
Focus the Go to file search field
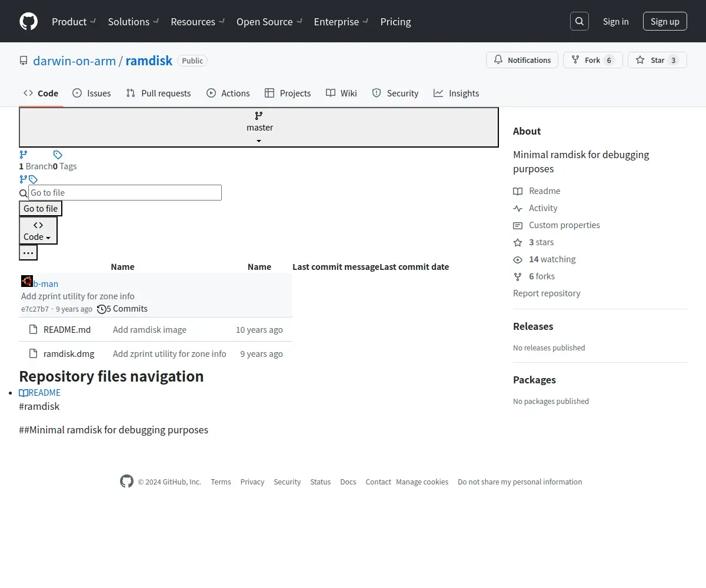pyautogui.click(x=125, y=192)
